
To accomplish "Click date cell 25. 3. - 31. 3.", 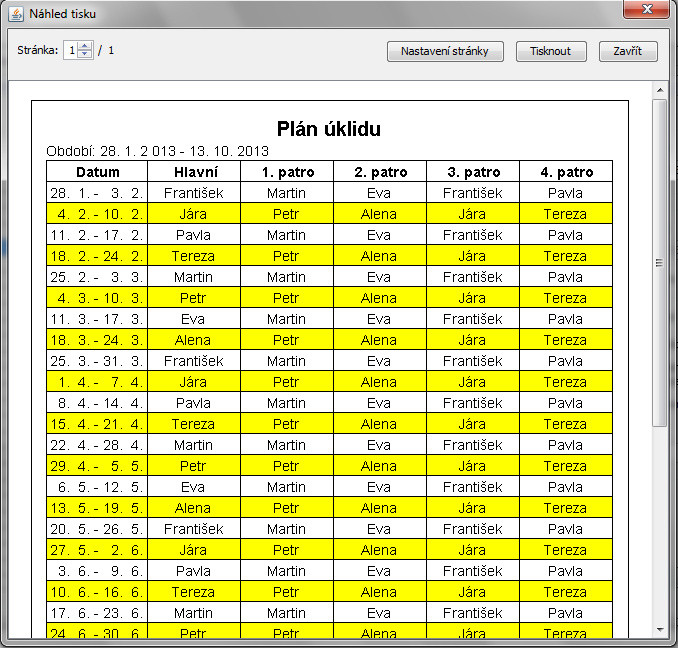I will pos(97,361).
